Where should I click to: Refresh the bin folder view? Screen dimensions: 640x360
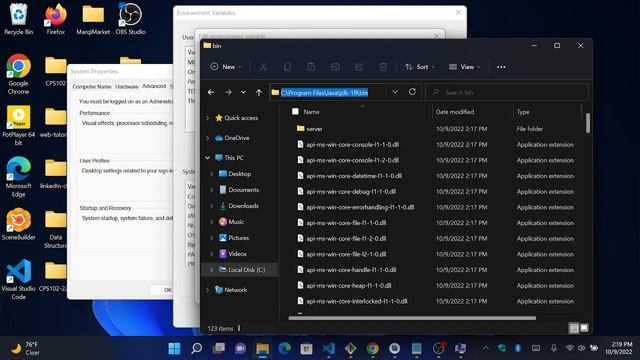[412, 92]
